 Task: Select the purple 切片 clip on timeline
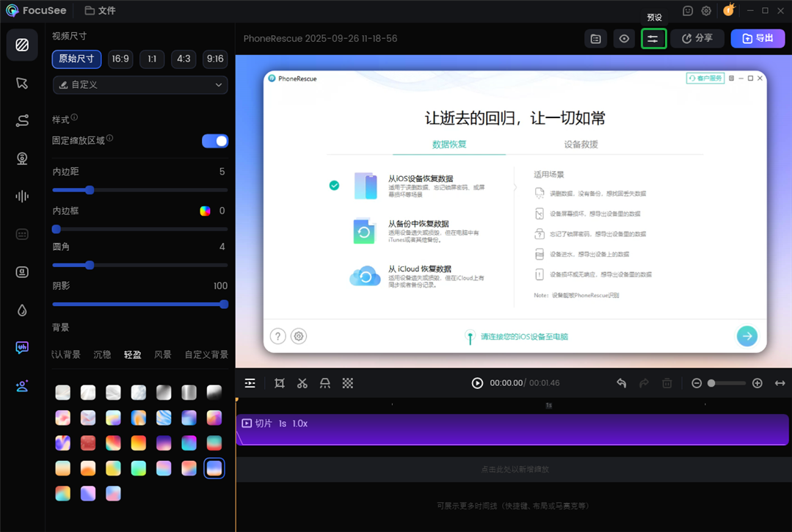(512, 429)
